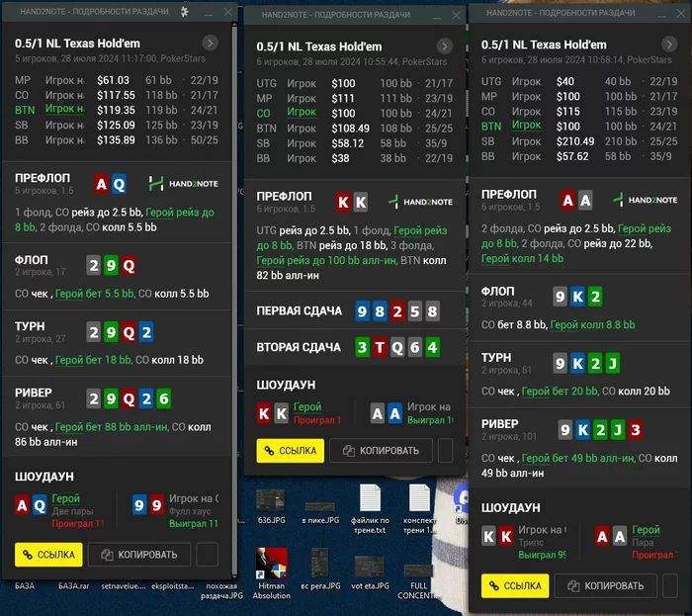This screenshot has height=616, width=692.
Task: Open the 'конспект трени' desktop document
Action: (419, 509)
